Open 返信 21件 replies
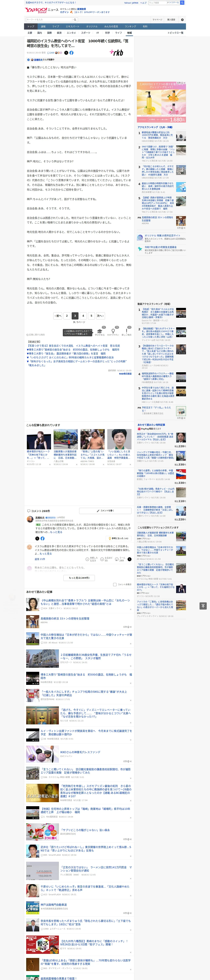 (40, 559)
